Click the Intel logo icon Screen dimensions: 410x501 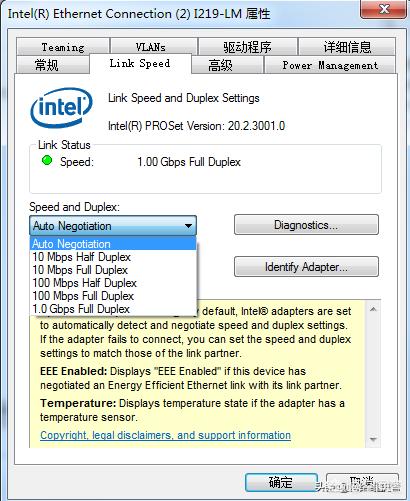tap(61, 108)
